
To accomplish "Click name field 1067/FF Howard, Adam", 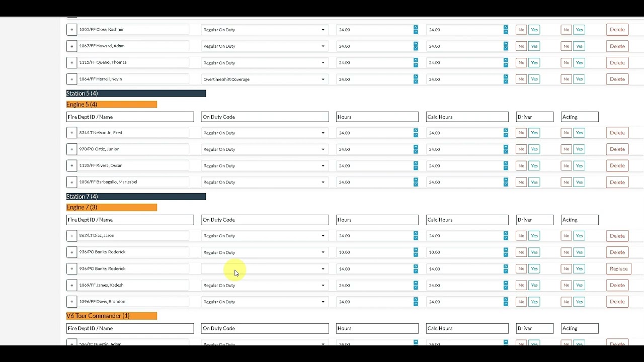I will coord(133,46).
